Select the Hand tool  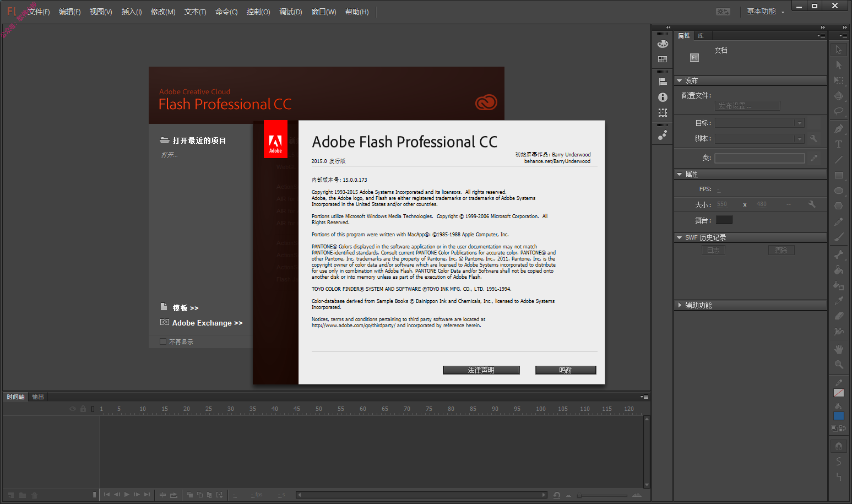coord(838,349)
